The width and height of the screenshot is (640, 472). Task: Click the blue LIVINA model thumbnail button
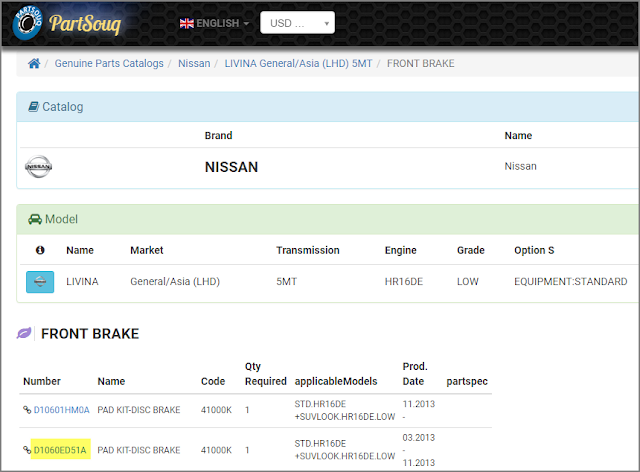click(x=40, y=282)
